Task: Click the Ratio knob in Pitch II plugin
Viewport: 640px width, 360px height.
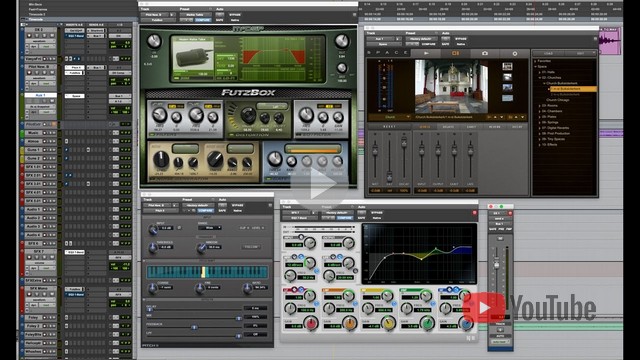Action: [247, 288]
